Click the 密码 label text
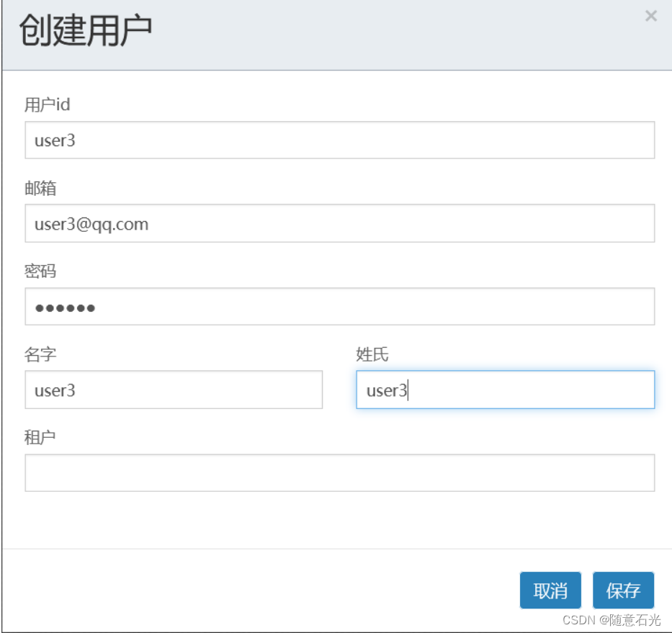 coord(40,271)
